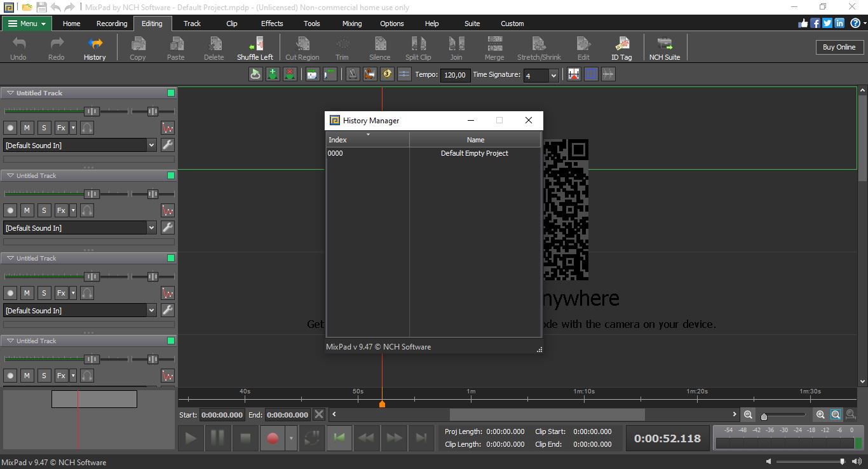The height and width of the screenshot is (469, 868).
Task: Mute the first track
Action: [27, 128]
